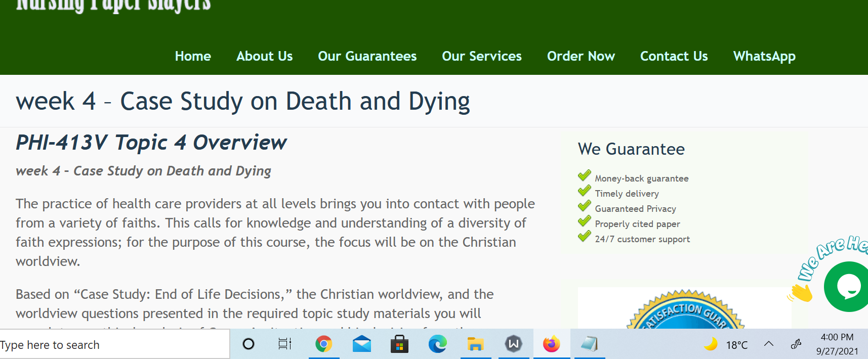Screen dimensions: 868x359
Task: Click the checkmark beside Timely delivery
Action: pyautogui.click(x=585, y=191)
